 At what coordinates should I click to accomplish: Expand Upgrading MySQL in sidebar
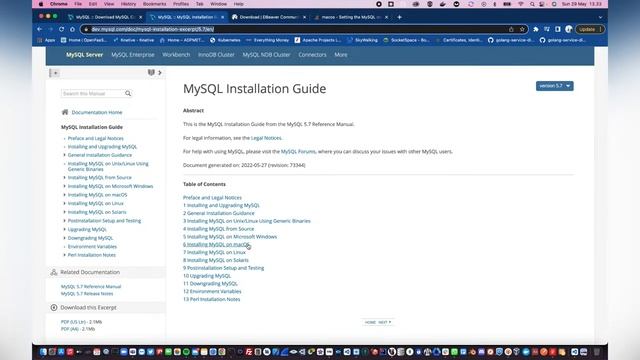64,229
